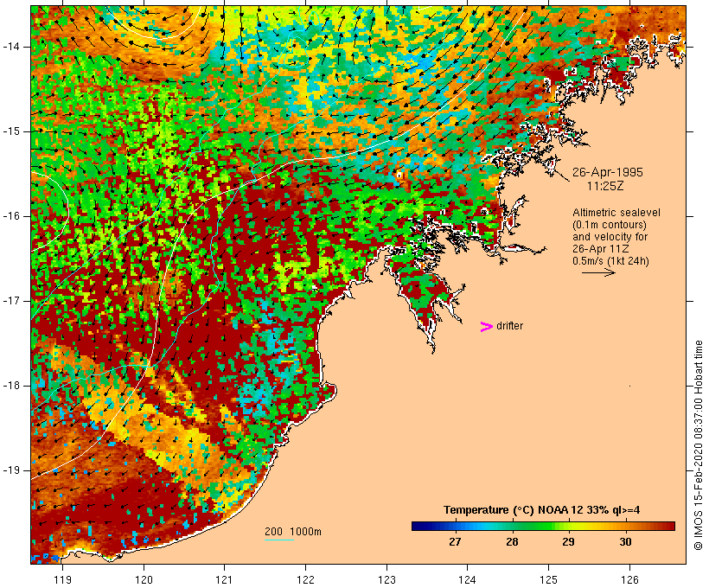Image resolution: width=709 pixels, height=588 pixels.
Task: Click latitude axis label -16
Action: (11, 216)
